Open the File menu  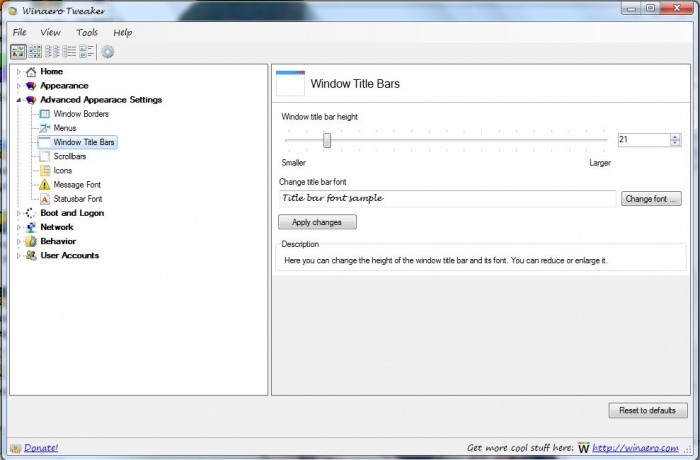pyautogui.click(x=20, y=32)
